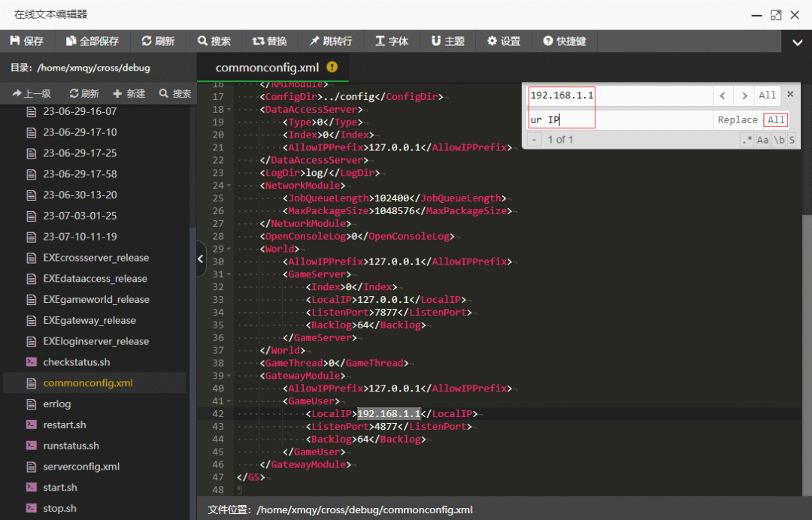This screenshot has height=520, width=812.
Task: Click the All button in find row
Action: (767, 95)
